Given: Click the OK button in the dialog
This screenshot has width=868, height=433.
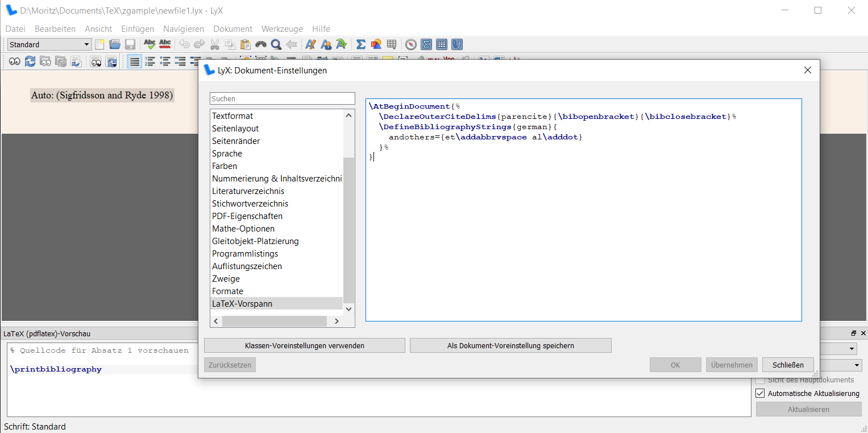Looking at the screenshot, I should [675, 365].
